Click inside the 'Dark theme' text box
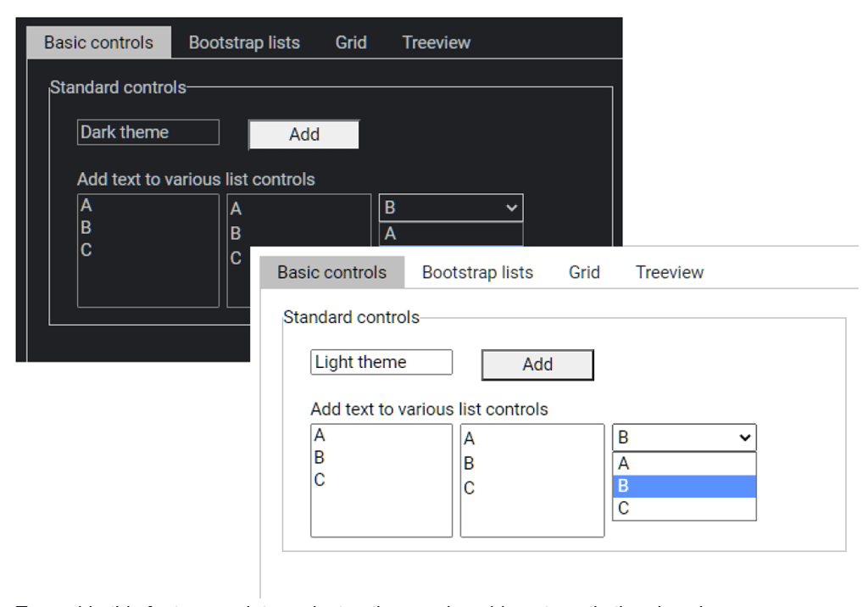The width and height of the screenshot is (868, 607). [x=147, y=131]
